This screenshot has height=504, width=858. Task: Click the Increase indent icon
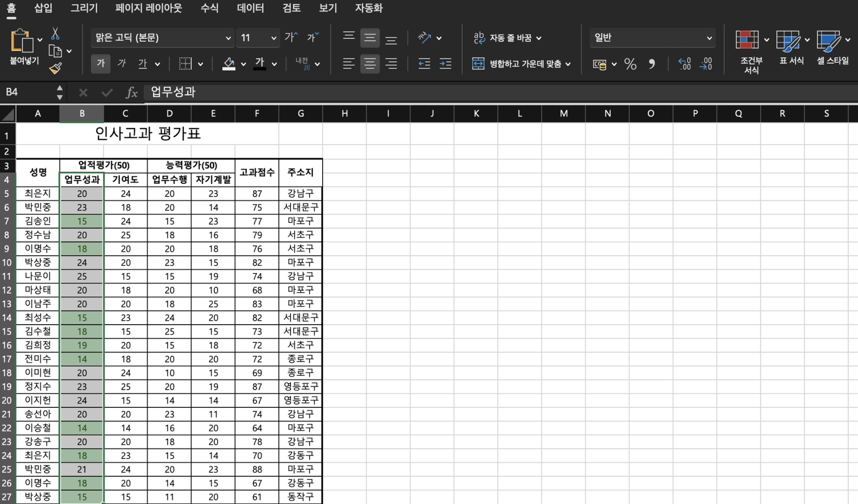445,63
